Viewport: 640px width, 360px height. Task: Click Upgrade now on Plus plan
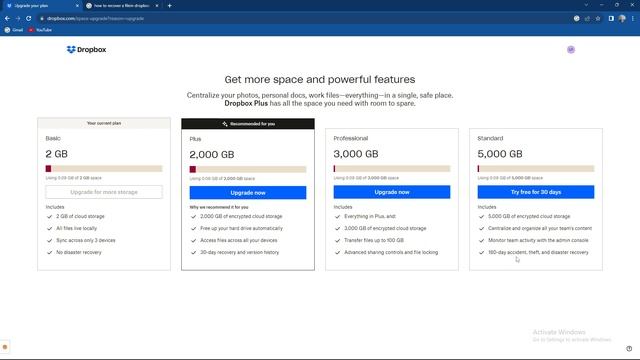pyautogui.click(x=248, y=193)
